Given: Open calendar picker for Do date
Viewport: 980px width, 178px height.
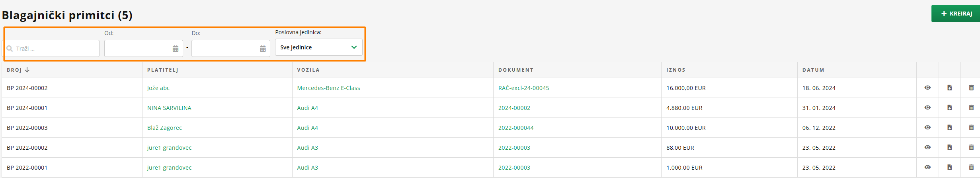Looking at the screenshot, I should [263, 49].
